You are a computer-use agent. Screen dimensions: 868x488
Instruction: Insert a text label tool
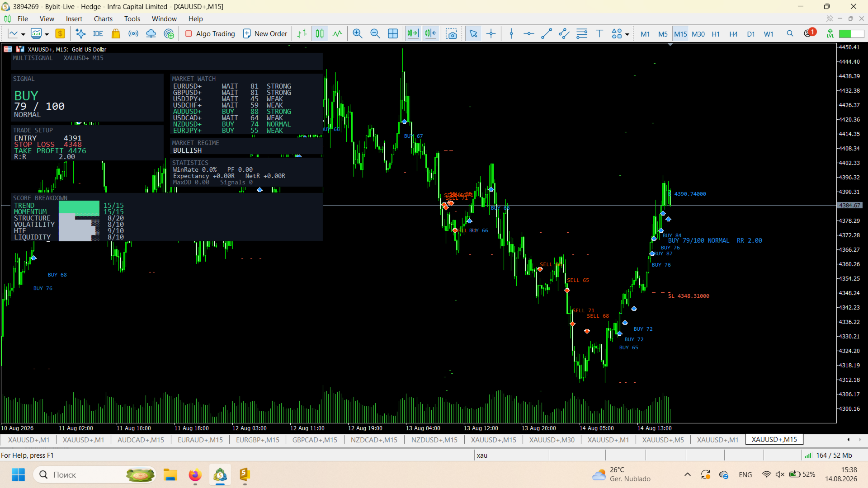click(x=599, y=34)
